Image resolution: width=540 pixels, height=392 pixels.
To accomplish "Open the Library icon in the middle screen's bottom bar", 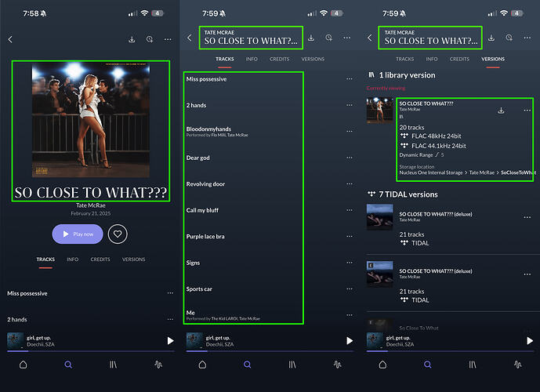I will [292, 365].
